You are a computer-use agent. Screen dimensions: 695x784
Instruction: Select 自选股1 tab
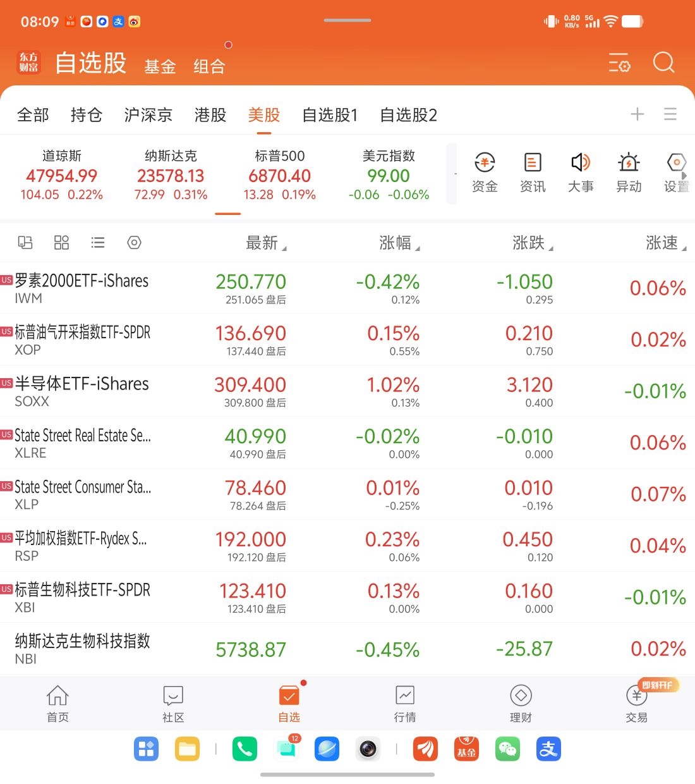[x=330, y=114]
